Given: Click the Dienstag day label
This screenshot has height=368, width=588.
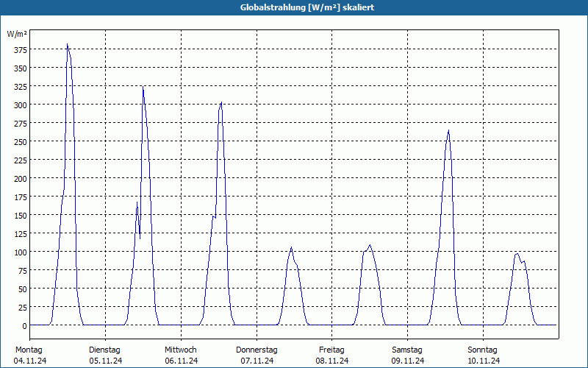Looking at the screenshot, I should point(104,350).
